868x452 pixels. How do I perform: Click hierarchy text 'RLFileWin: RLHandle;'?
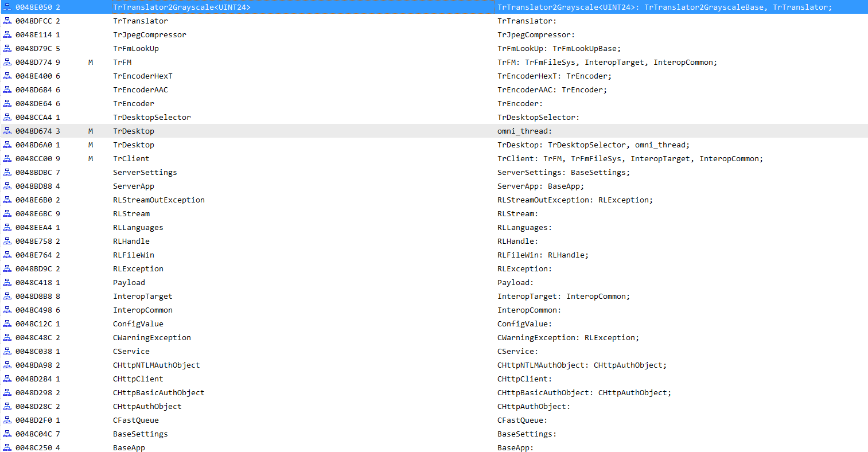pos(543,255)
